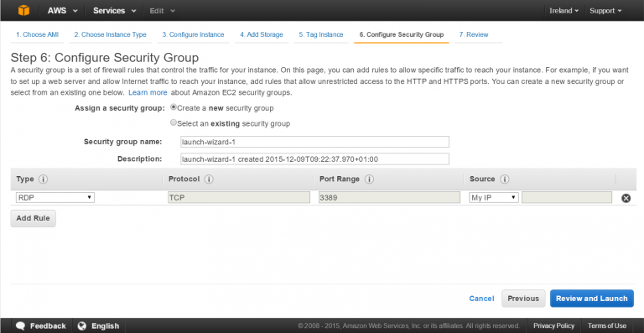Image resolution: width=644 pixels, height=333 pixels.
Task: Click the Add Rule button
Action: (x=33, y=218)
